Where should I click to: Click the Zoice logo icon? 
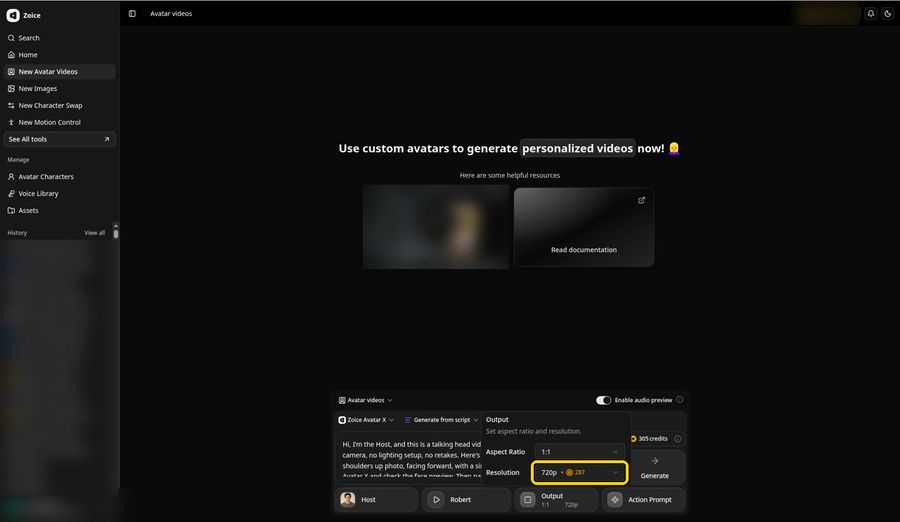click(x=13, y=16)
